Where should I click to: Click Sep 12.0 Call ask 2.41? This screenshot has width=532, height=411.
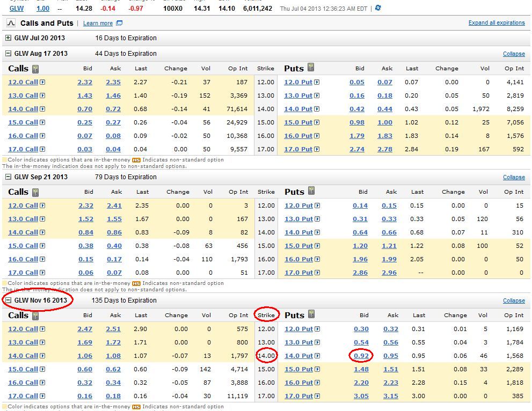[x=114, y=205]
